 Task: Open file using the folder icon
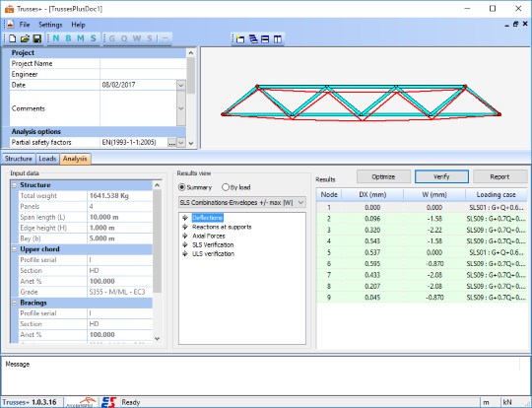pyautogui.click(x=25, y=38)
